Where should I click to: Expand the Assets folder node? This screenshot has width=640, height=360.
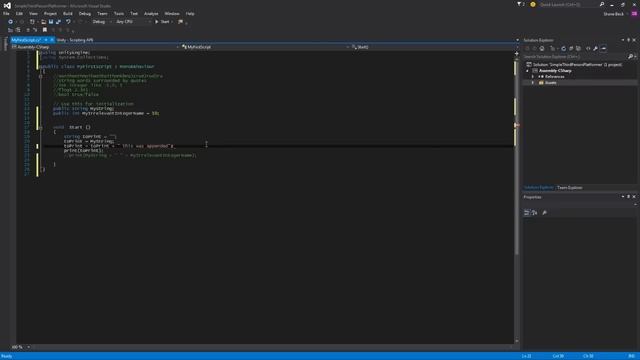(x=533, y=82)
